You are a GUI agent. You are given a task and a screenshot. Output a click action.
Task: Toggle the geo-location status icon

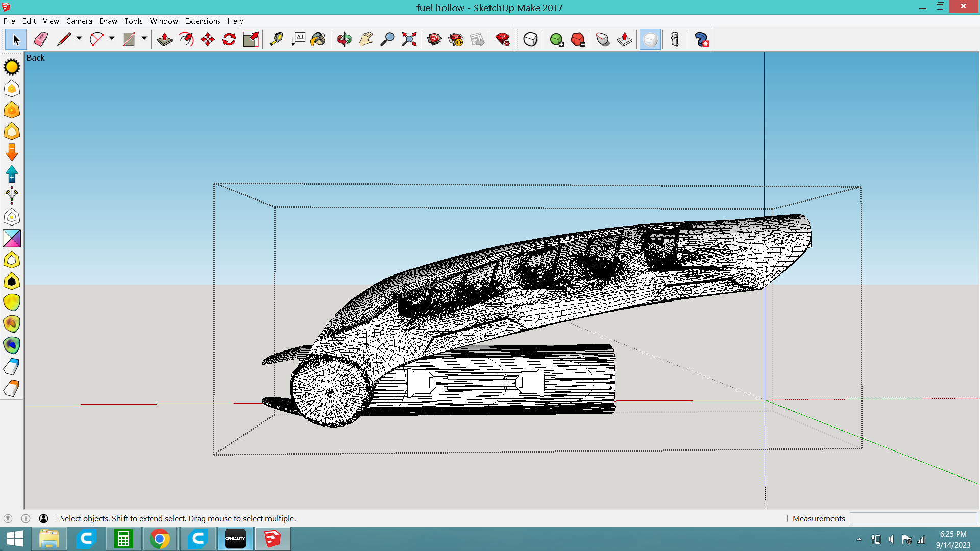[8, 518]
